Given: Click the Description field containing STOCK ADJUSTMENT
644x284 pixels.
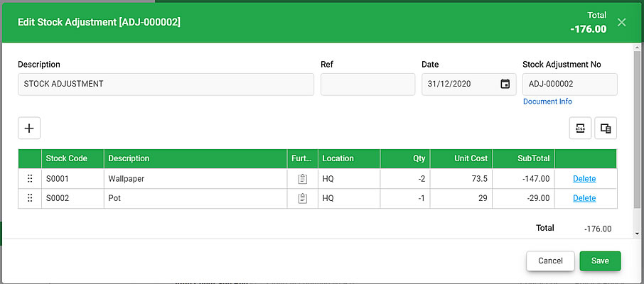Looking at the screenshot, I should point(166,84).
